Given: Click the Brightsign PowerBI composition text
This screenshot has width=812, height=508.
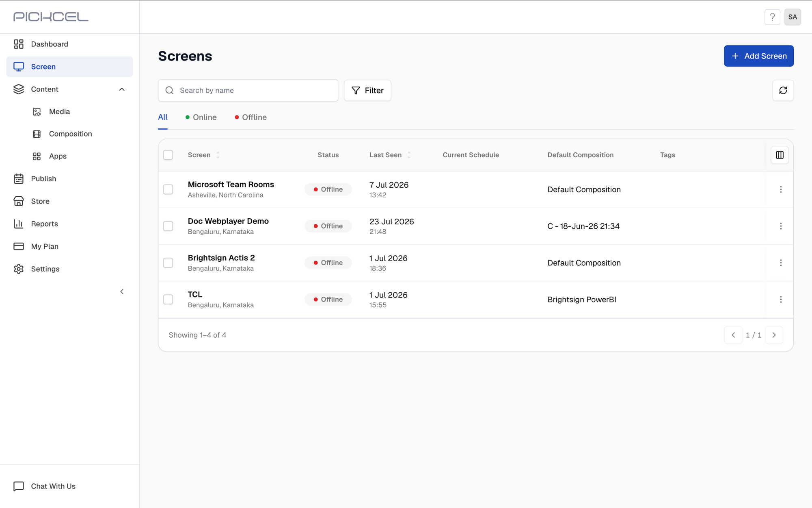Looking at the screenshot, I should click(582, 300).
